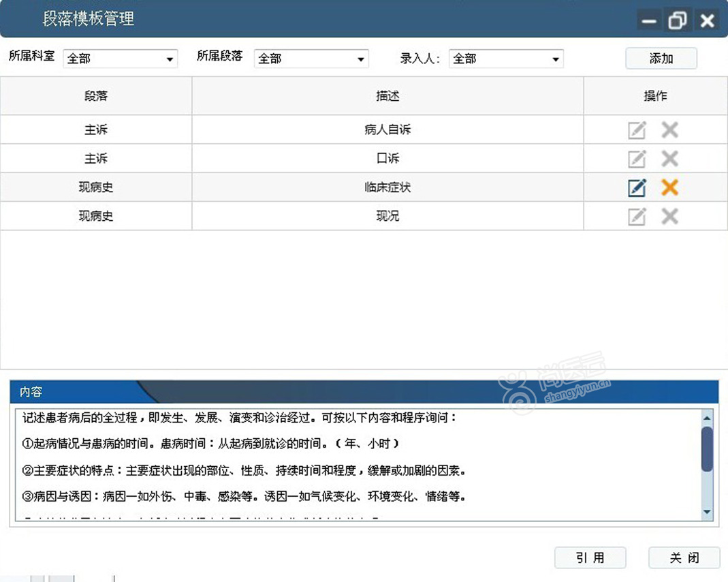This screenshot has height=582, width=728.
Task: Click the 段落 column header
Action: pos(96,96)
